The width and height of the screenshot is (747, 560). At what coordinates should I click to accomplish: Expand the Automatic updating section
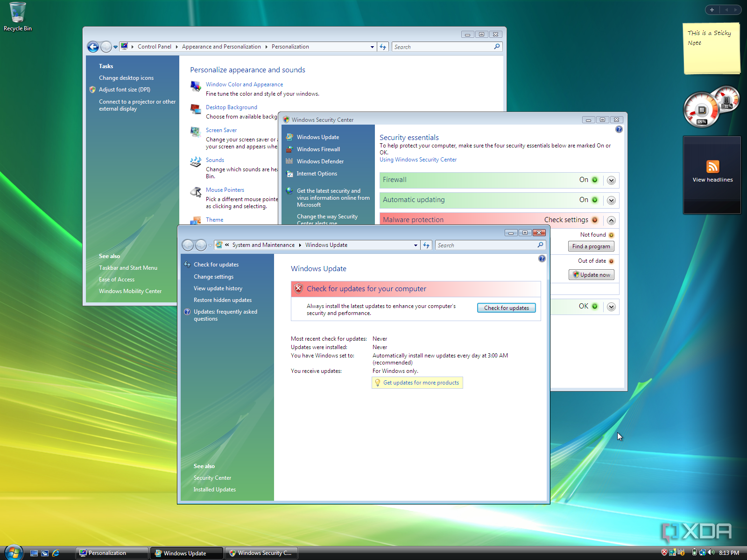coord(611,200)
